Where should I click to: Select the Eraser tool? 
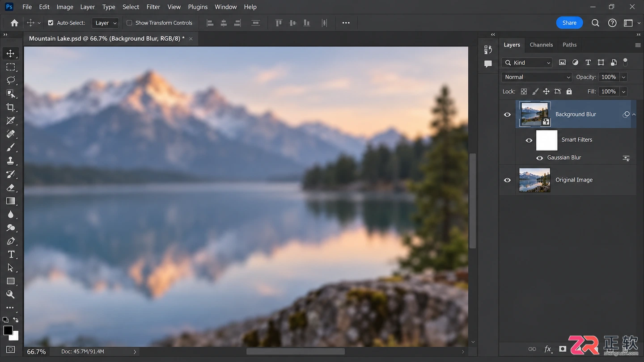[11, 187]
